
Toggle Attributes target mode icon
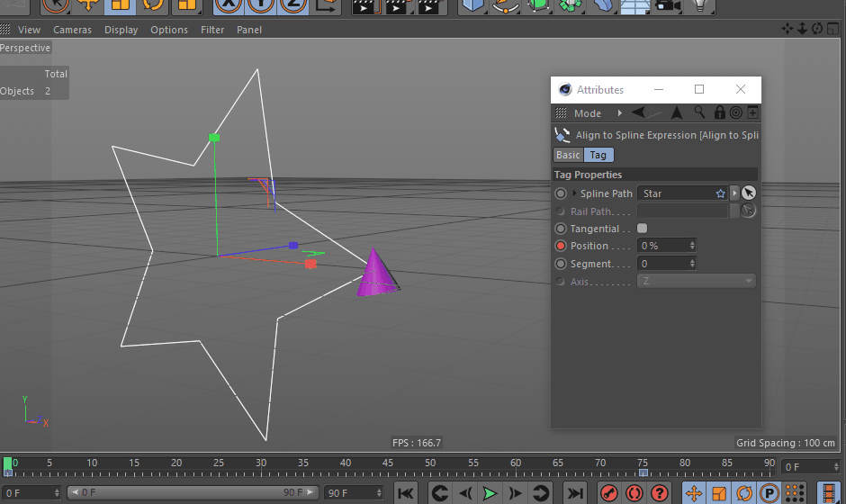(735, 112)
